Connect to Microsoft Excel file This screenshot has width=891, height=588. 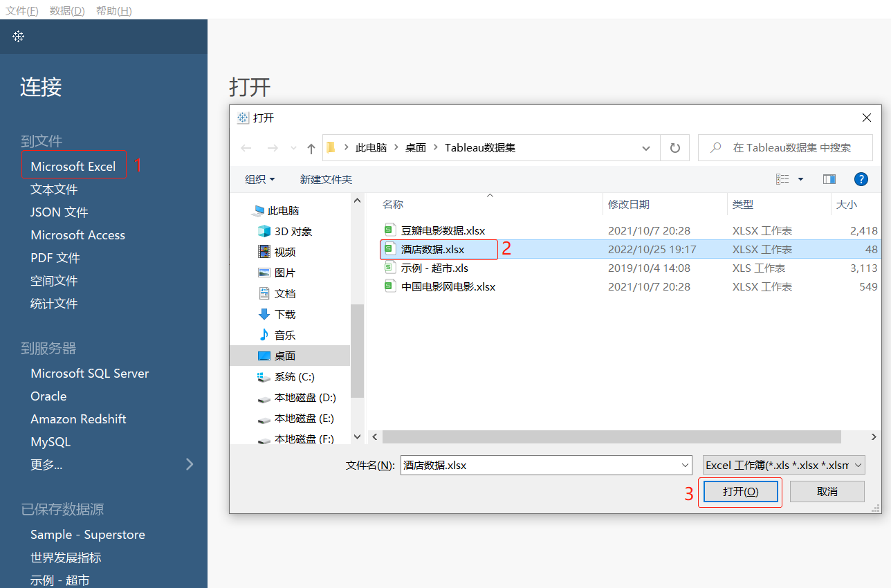73,166
